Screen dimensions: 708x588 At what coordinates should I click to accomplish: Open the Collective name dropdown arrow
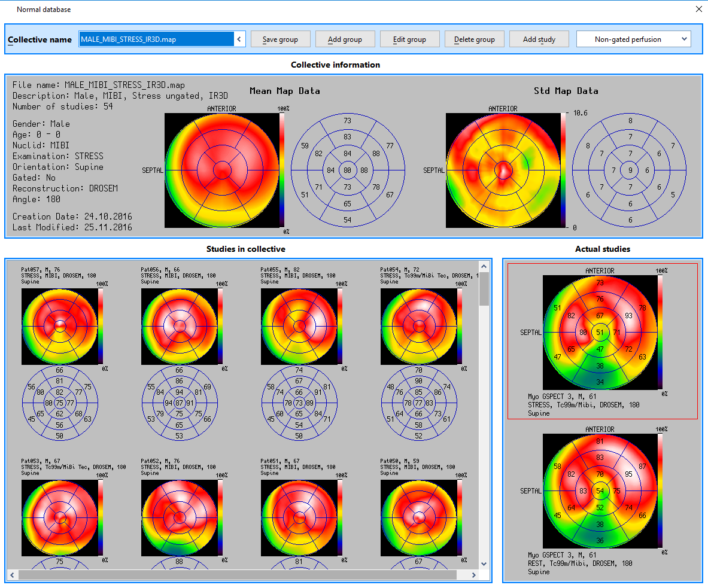(x=239, y=39)
